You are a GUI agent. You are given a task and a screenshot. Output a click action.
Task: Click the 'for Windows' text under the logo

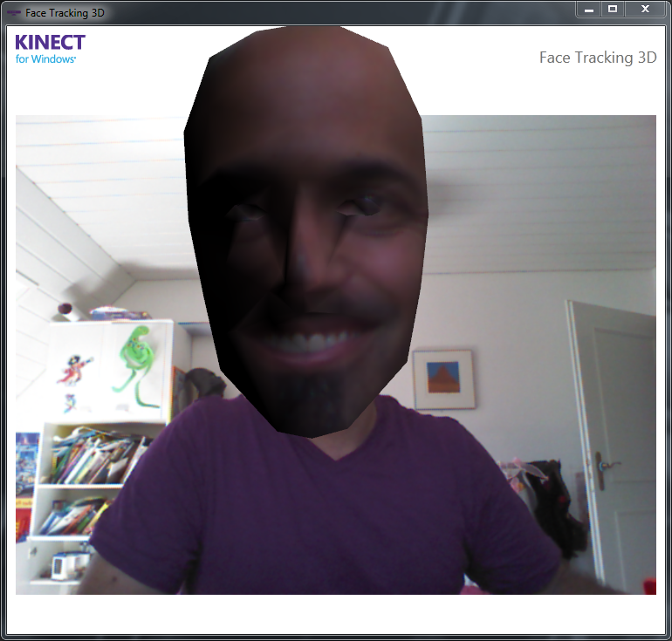45,59
